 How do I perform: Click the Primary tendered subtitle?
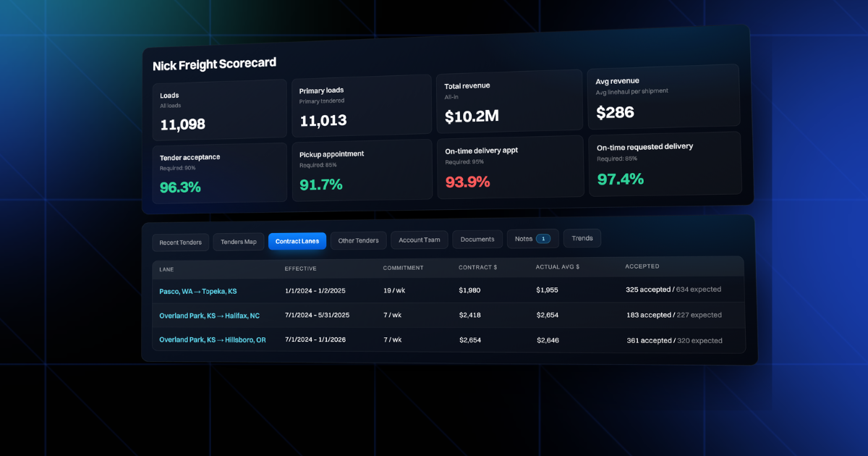pos(322,101)
